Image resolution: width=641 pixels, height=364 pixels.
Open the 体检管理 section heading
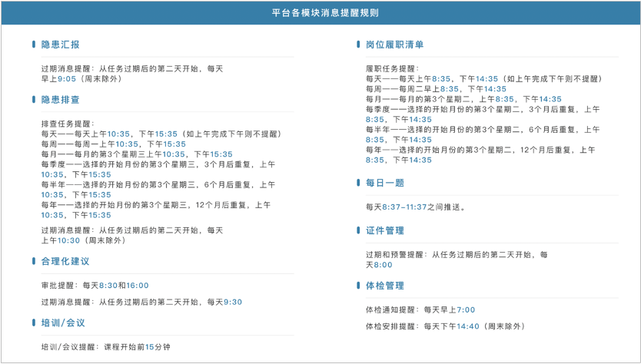coord(385,286)
